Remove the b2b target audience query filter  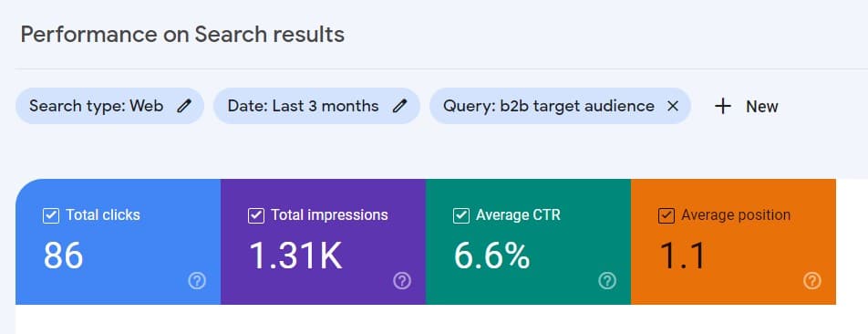pos(673,106)
